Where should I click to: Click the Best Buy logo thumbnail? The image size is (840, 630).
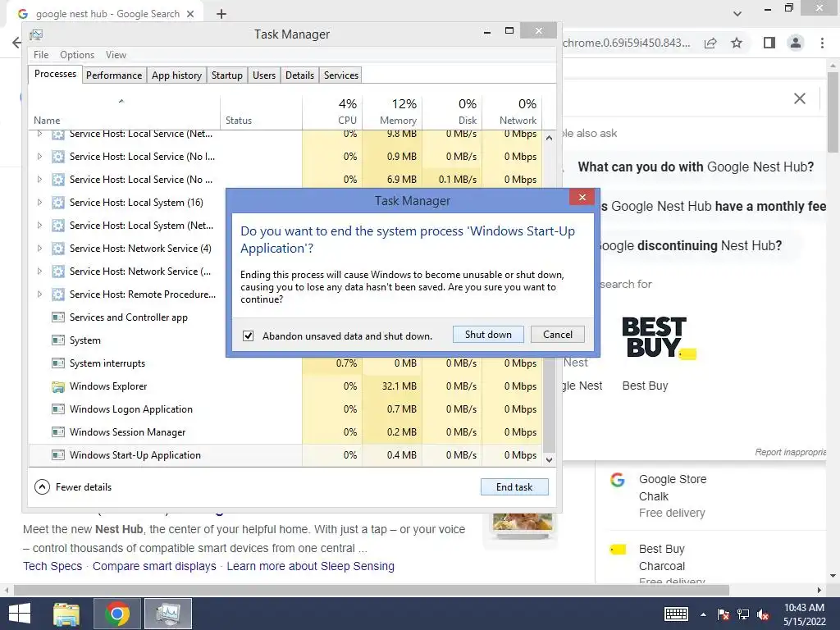click(659, 337)
